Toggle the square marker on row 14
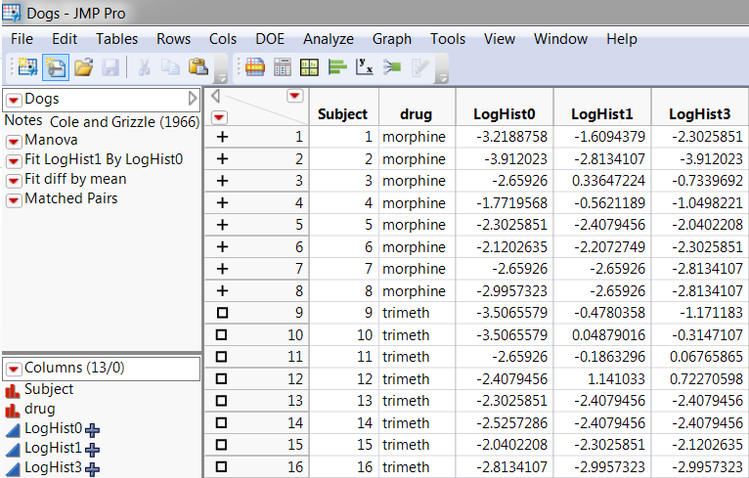749x478 pixels. [x=222, y=423]
